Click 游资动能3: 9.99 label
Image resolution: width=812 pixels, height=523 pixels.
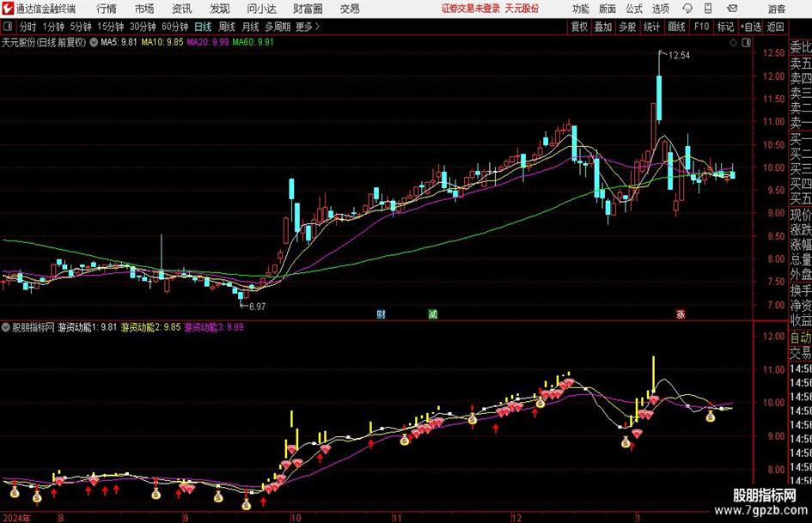point(214,327)
